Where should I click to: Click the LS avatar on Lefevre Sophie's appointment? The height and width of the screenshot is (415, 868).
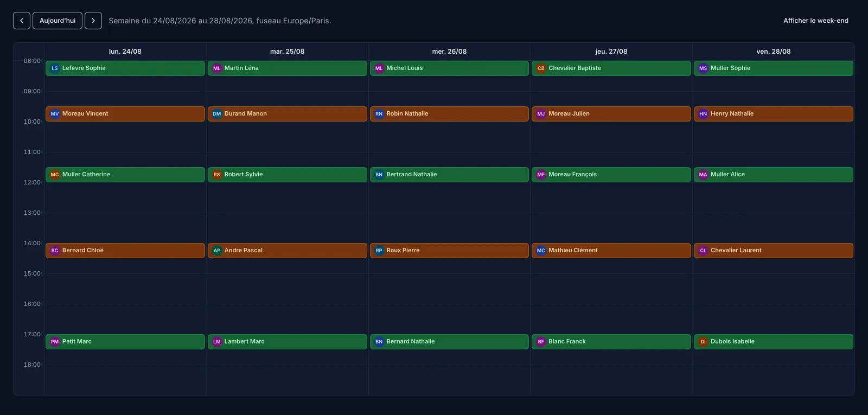pyautogui.click(x=55, y=68)
